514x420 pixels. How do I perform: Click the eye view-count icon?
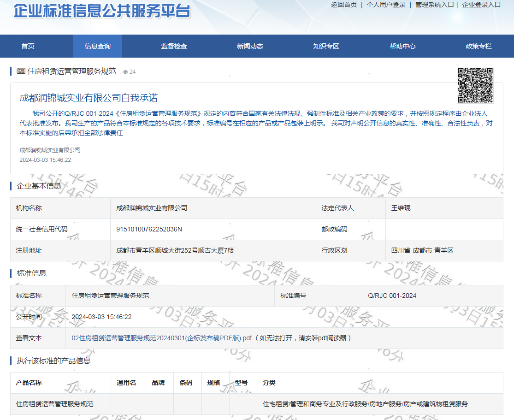pyautogui.click(x=125, y=72)
